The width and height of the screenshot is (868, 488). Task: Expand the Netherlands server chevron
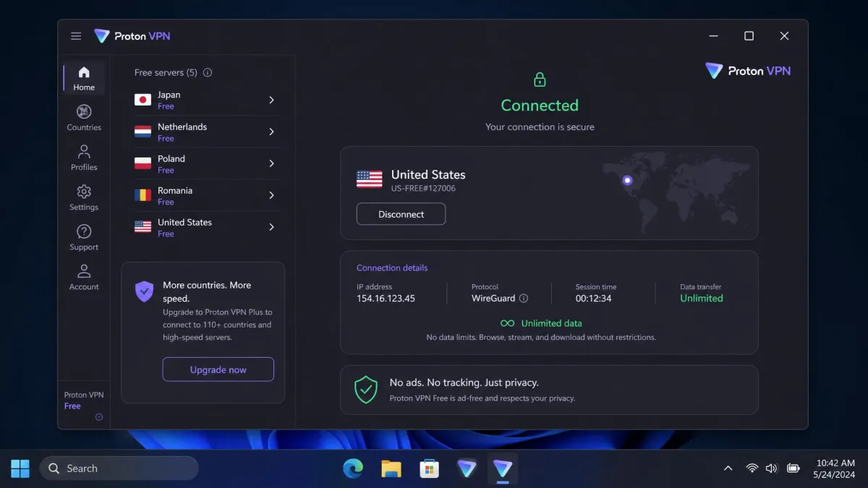pyautogui.click(x=271, y=132)
